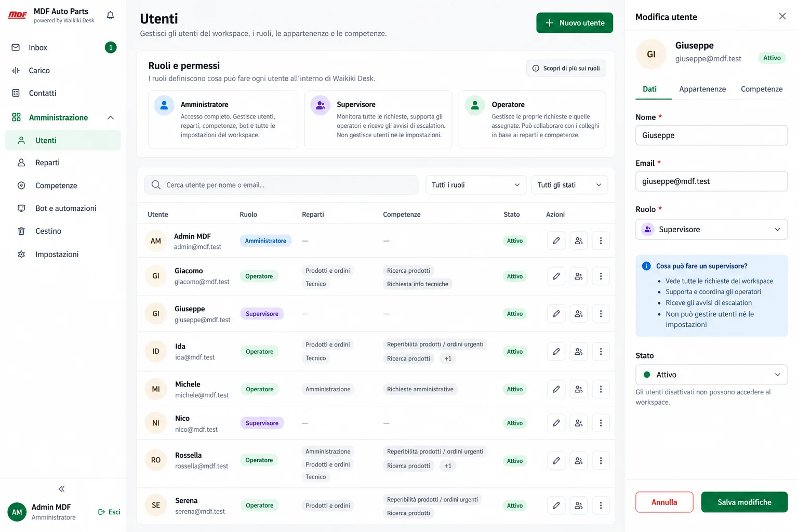Open the Tutti gli stati filter
798x532 pixels.
569,185
